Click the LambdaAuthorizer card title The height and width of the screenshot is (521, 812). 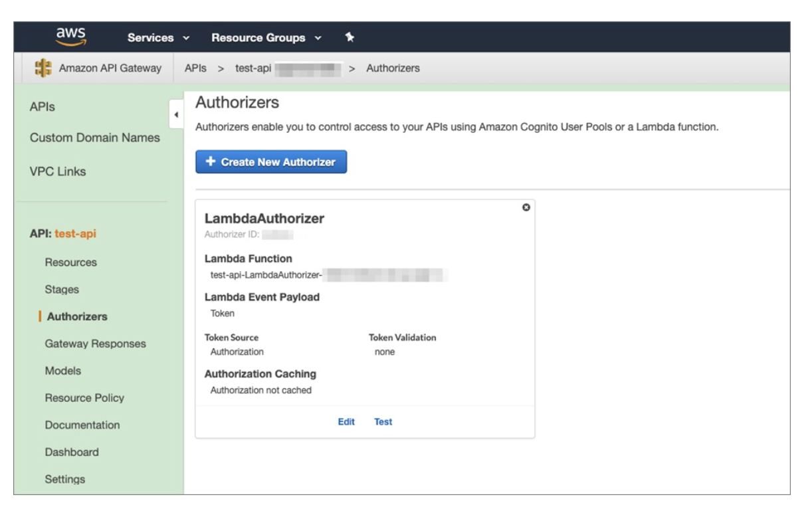264,219
